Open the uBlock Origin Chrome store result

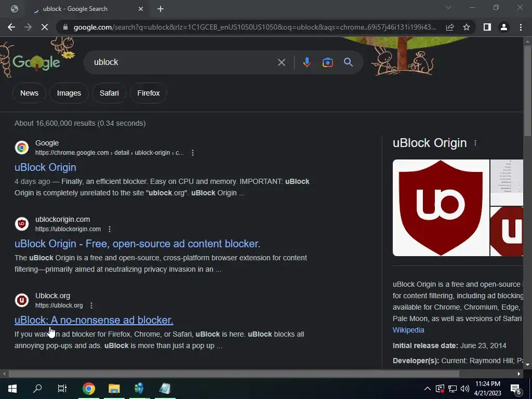46,167
